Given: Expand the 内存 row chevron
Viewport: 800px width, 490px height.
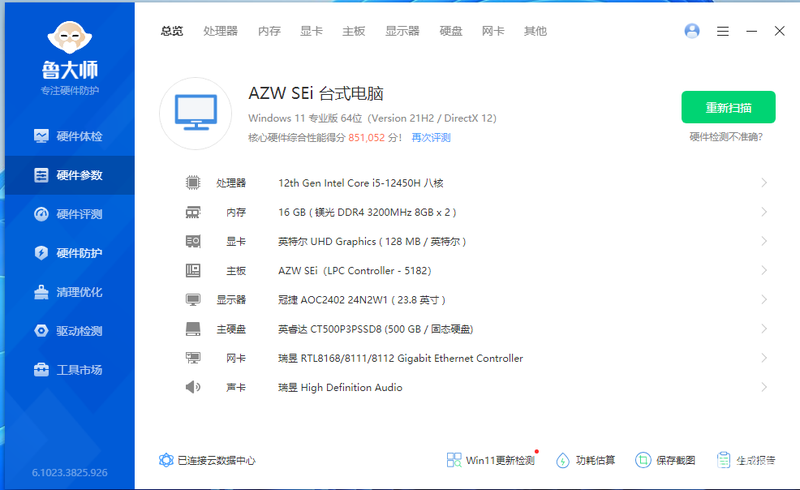Looking at the screenshot, I should 764,212.
